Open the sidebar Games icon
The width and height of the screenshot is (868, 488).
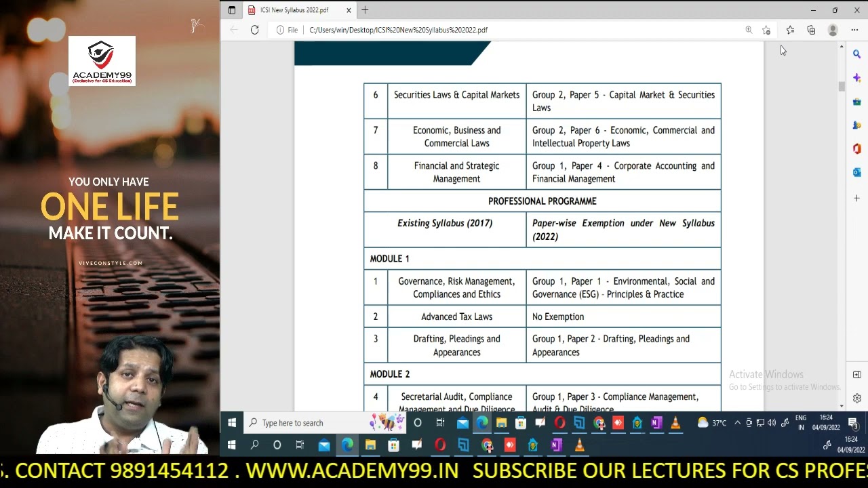(857, 125)
